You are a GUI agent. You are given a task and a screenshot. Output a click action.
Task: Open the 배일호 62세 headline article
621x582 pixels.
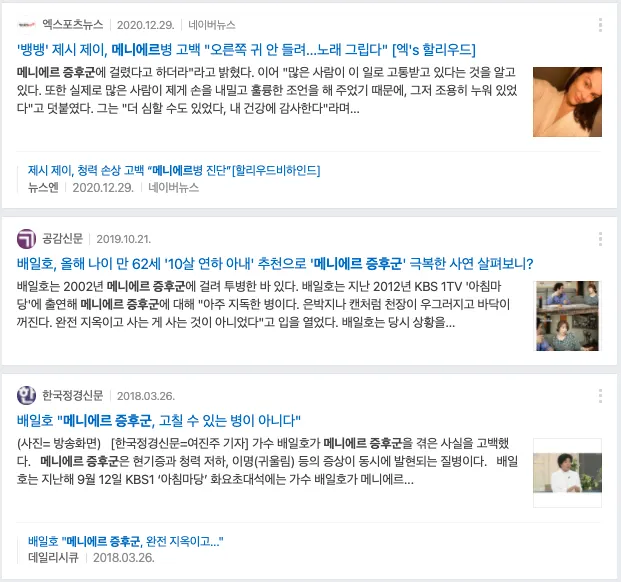pyautogui.click(x=275, y=264)
